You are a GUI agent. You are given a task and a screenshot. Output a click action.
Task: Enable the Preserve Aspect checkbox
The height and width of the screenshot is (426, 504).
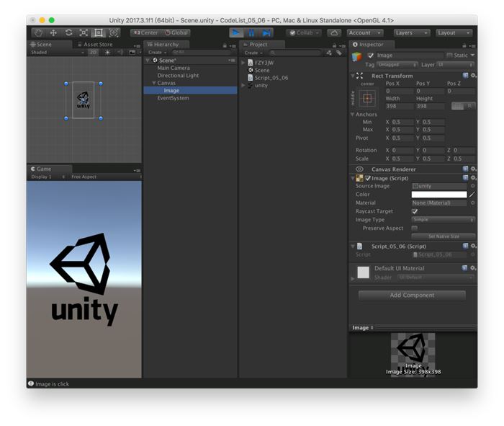(415, 228)
